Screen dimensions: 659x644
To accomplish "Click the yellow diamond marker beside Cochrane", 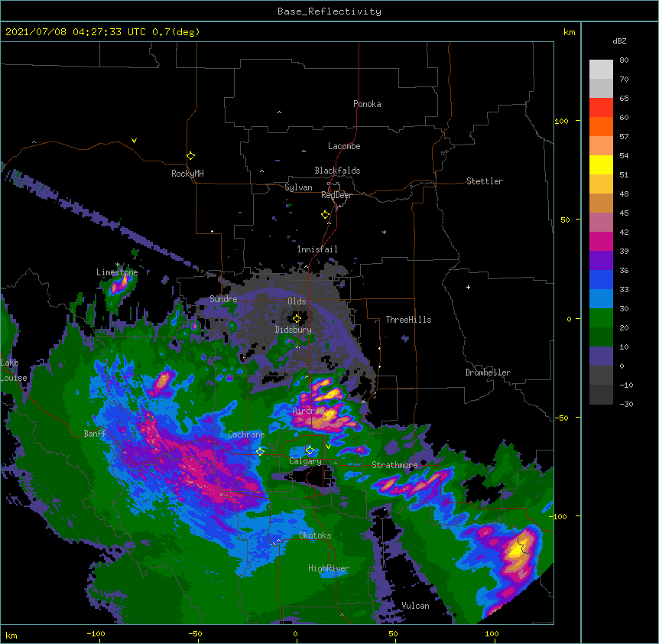I will (260, 451).
